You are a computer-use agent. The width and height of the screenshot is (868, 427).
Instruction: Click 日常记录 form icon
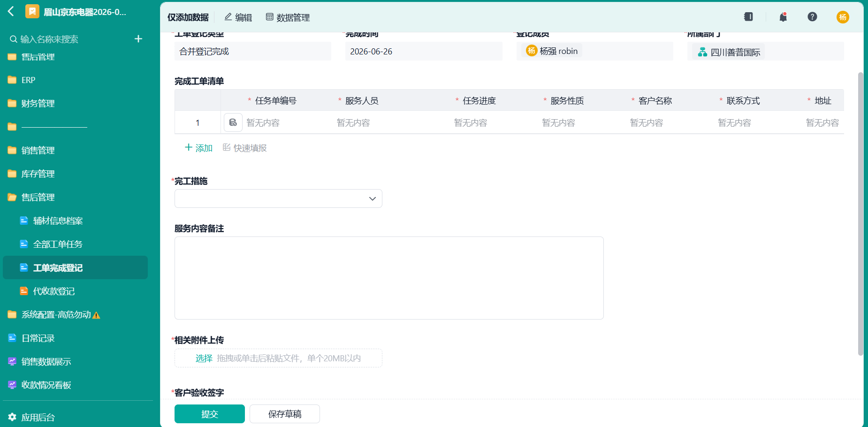pyautogui.click(x=12, y=338)
